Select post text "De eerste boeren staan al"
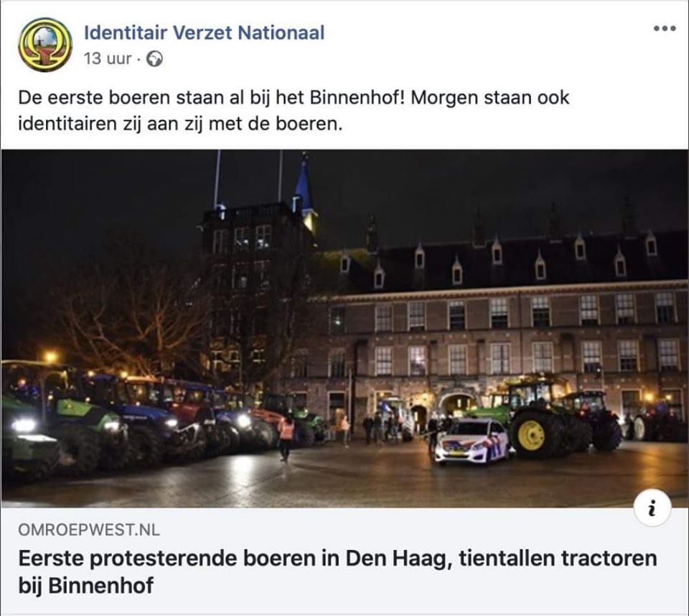This screenshot has height=616, width=689. (131, 98)
